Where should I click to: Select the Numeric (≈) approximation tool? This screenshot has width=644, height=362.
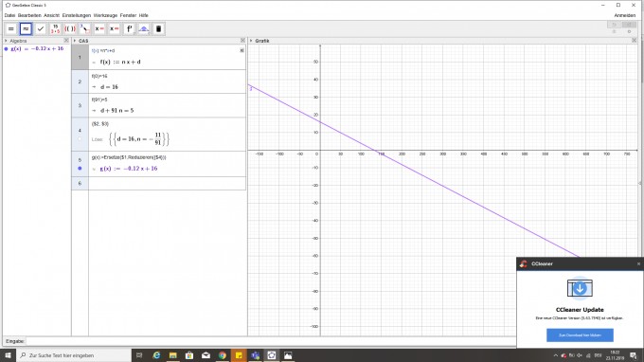(26, 28)
